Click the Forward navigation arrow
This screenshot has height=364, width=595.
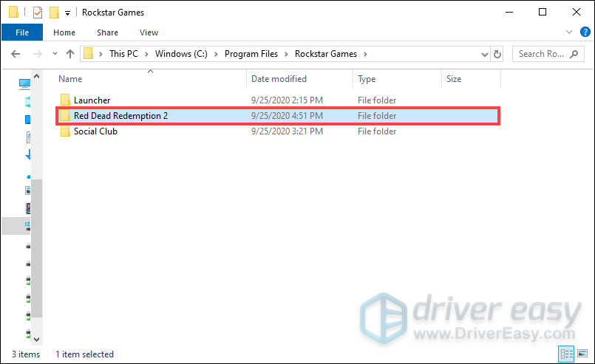tap(37, 54)
